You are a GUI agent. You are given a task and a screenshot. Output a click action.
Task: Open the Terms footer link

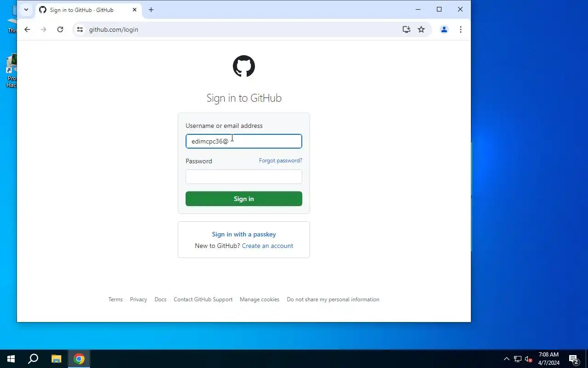(x=115, y=299)
